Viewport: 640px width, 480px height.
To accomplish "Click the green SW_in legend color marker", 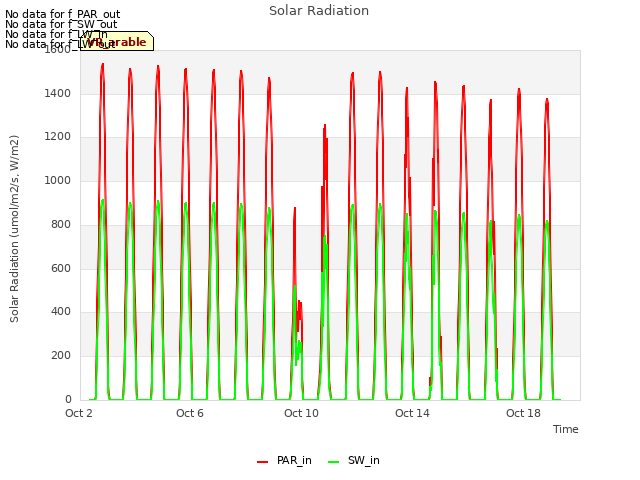I will 333,462.
